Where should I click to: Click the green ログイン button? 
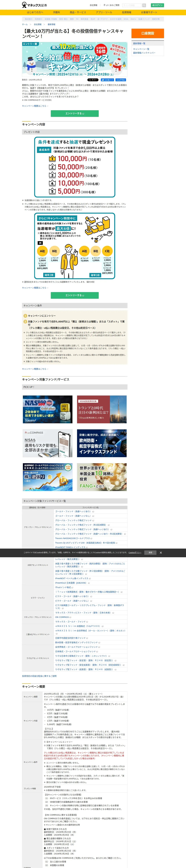coord(157,5)
